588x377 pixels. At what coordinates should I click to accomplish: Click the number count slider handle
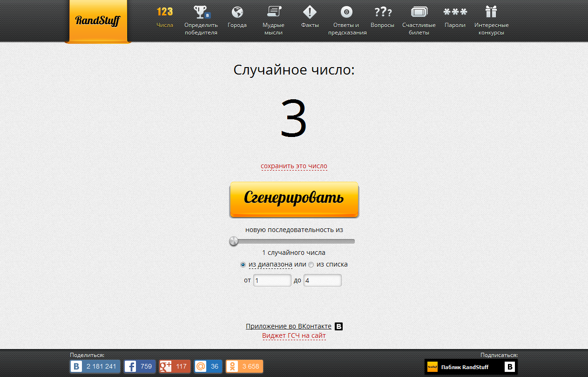(234, 241)
